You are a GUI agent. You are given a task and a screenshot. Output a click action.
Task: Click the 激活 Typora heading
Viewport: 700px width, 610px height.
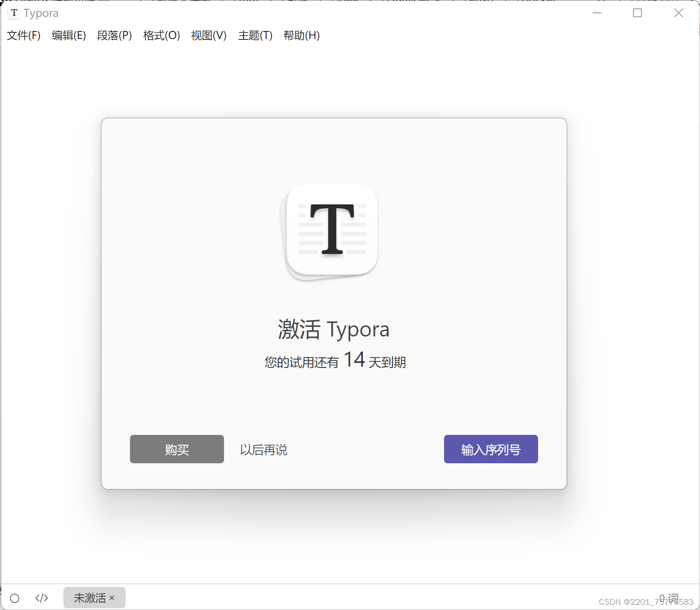click(334, 329)
